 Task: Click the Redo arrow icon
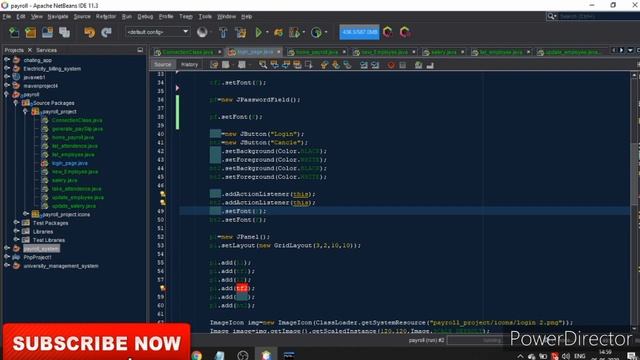(x=106, y=32)
